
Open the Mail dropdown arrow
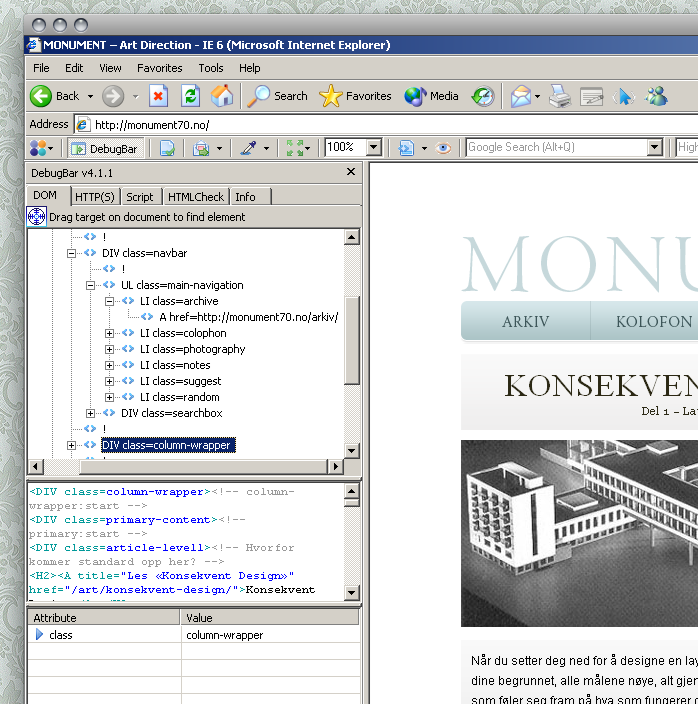537,97
